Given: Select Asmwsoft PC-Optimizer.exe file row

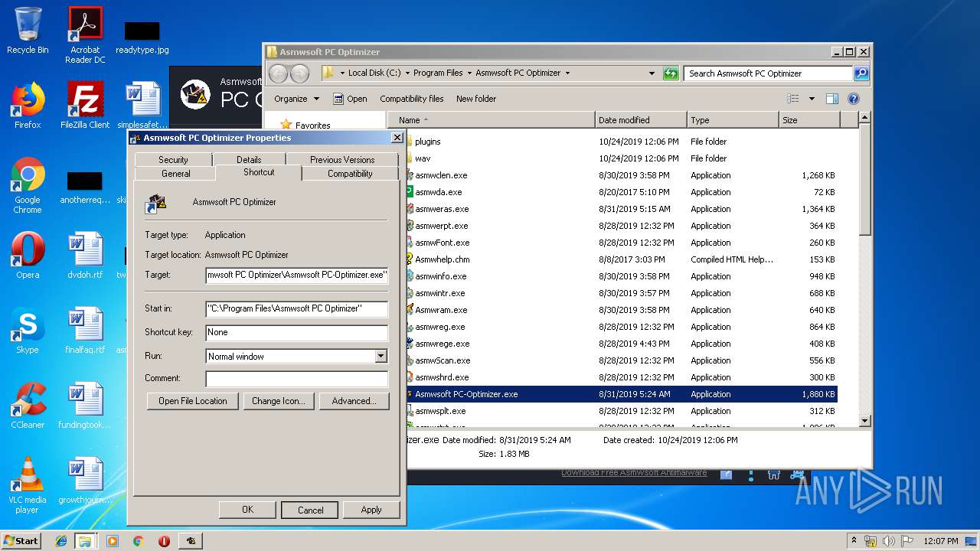Looking at the screenshot, I should pos(620,394).
